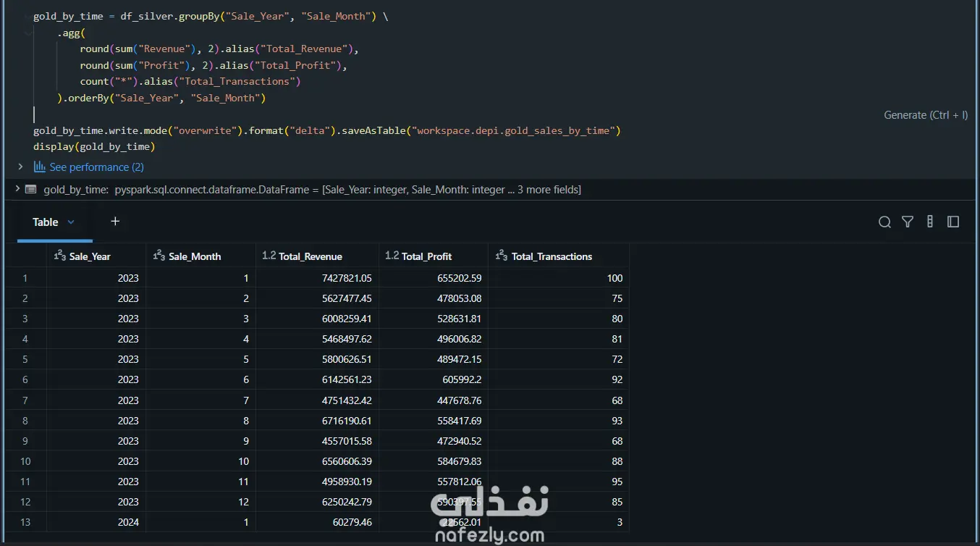Select revenue cell 4557015.58

point(317,441)
